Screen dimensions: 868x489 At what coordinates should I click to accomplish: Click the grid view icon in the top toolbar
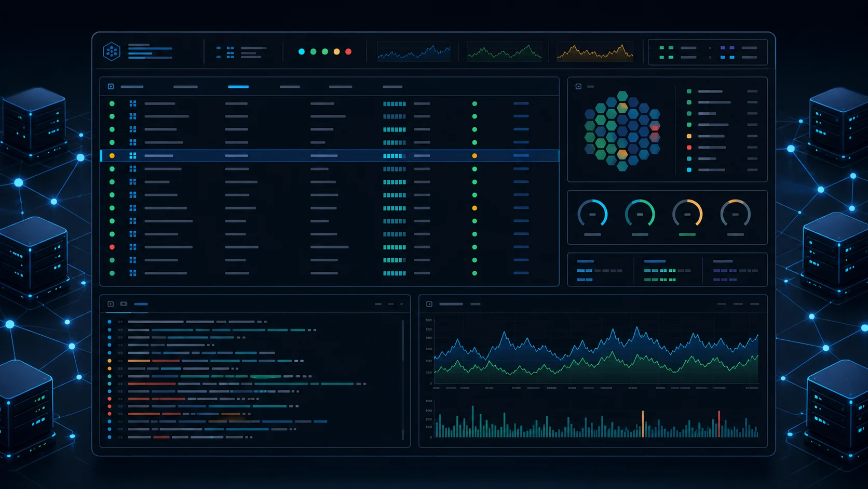(x=230, y=51)
